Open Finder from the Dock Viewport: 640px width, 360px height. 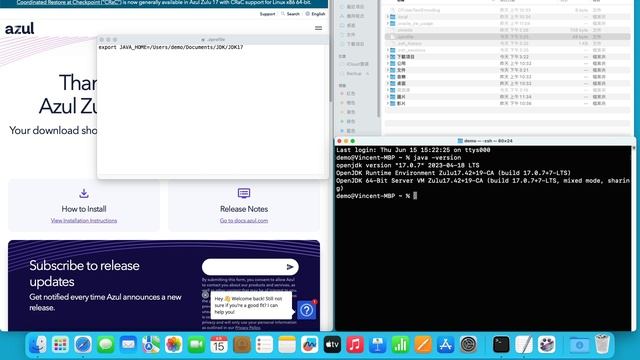[x=38, y=345]
